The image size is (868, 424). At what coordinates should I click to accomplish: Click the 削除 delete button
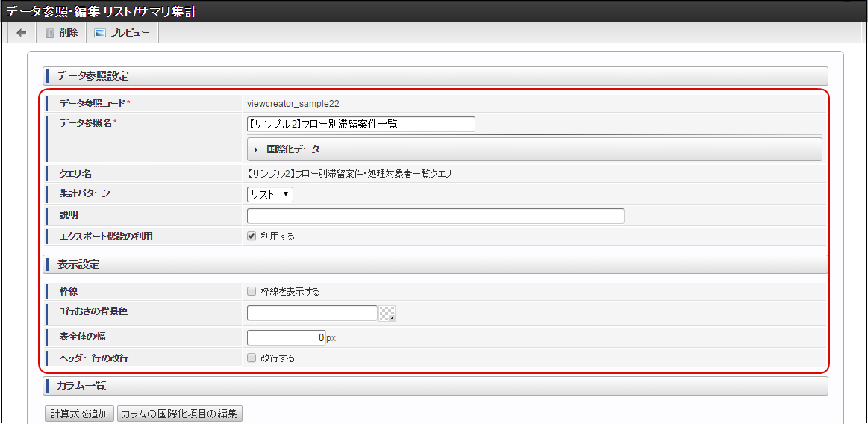[x=61, y=33]
